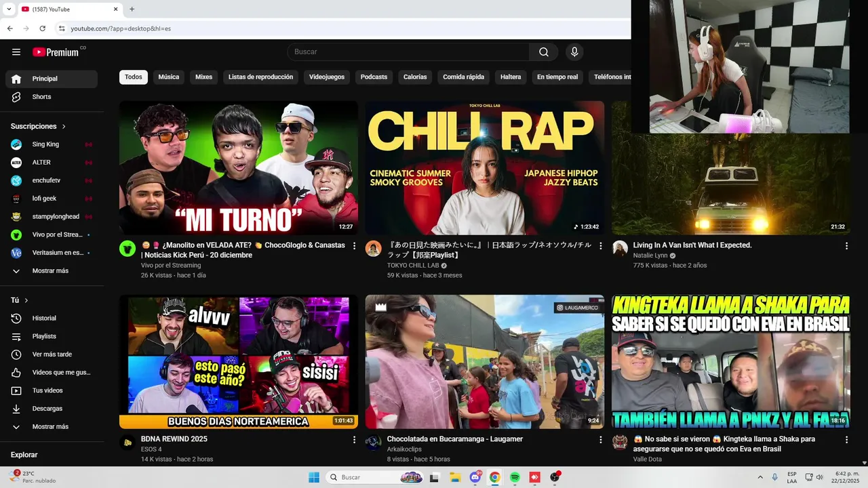Select the Comida rápida filter chip
Image resolution: width=868 pixels, height=488 pixels.
pos(464,77)
